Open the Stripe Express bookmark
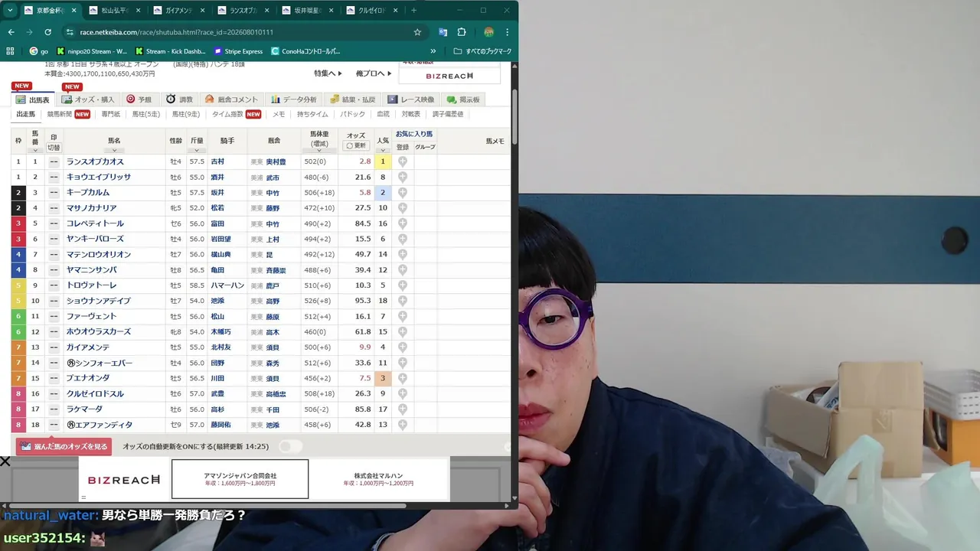Image resolution: width=980 pixels, height=551 pixels. pos(238,51)
